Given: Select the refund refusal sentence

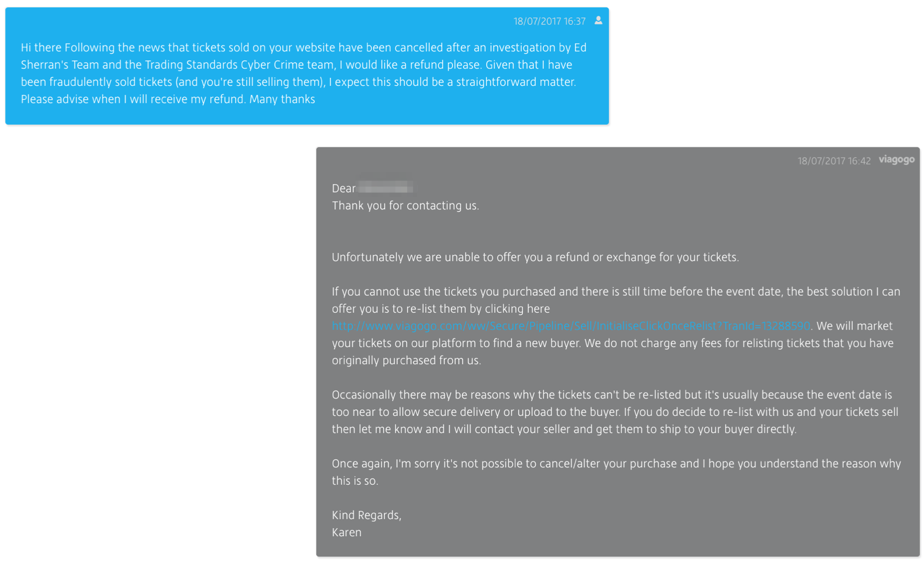Looking at the screenshot, I should point(535,257).
